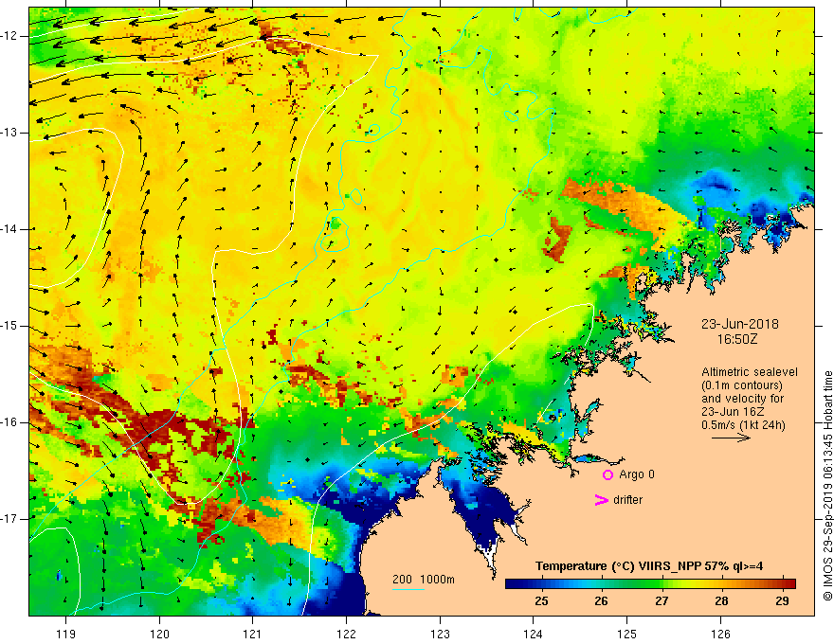Image resolution: width=834 pixels, height=644 pixels.
Task: Click the 122 longitude axis label
Action: 346,634
